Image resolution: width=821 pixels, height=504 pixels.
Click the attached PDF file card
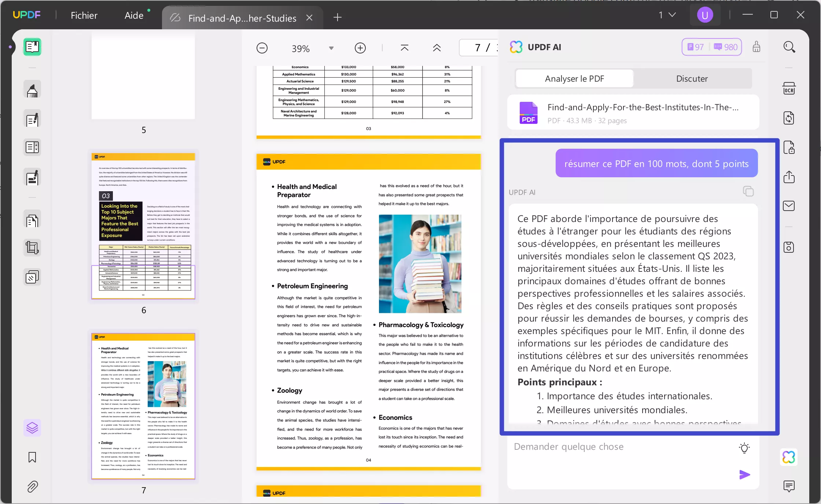[633, 112]
